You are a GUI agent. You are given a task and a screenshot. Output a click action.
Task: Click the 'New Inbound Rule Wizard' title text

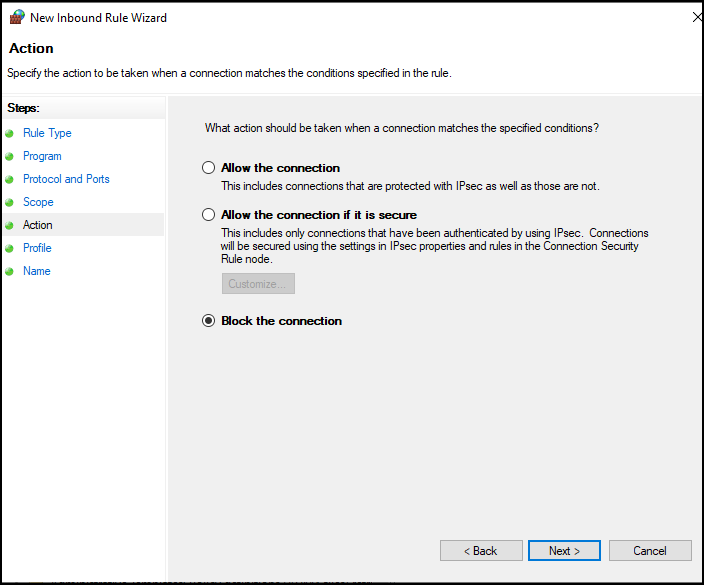[x=98, y=18]
